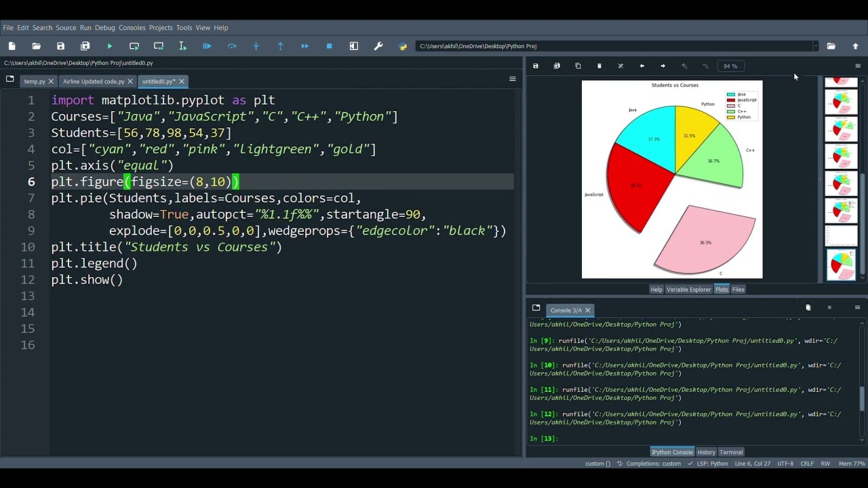
Task: Expand the working directory path dropdown
Action: [814, 46]
